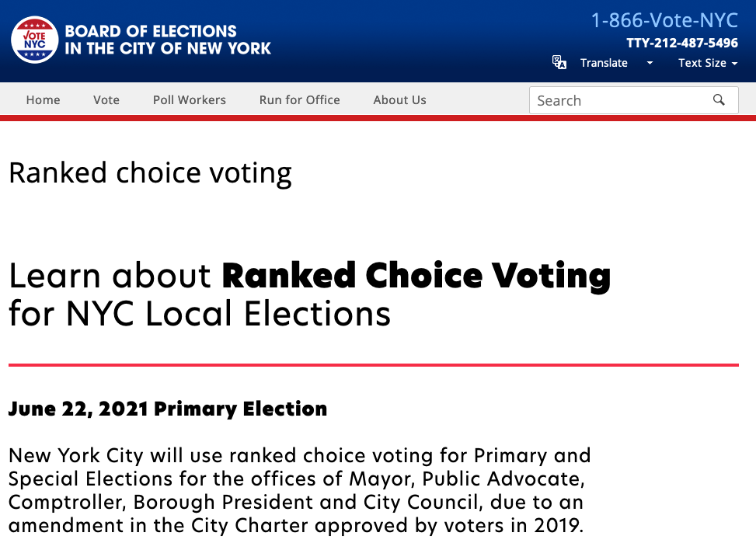Open the About Us menu

(399, 99)
